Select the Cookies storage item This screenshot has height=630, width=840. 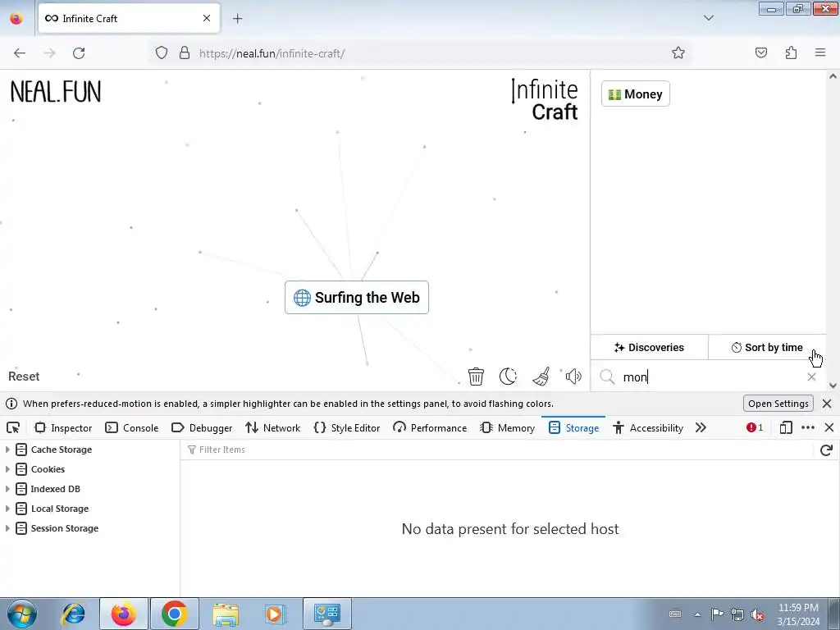[48, 469]
